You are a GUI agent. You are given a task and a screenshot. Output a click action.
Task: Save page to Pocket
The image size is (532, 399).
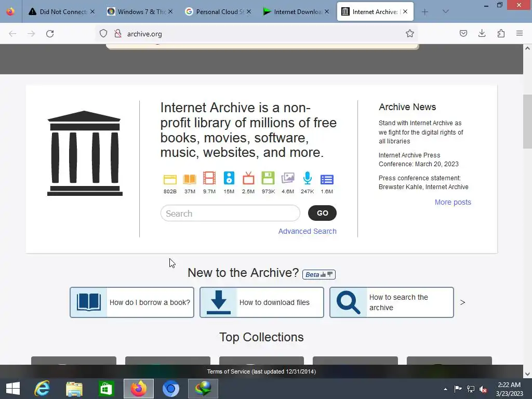click(x=463, y=34)
